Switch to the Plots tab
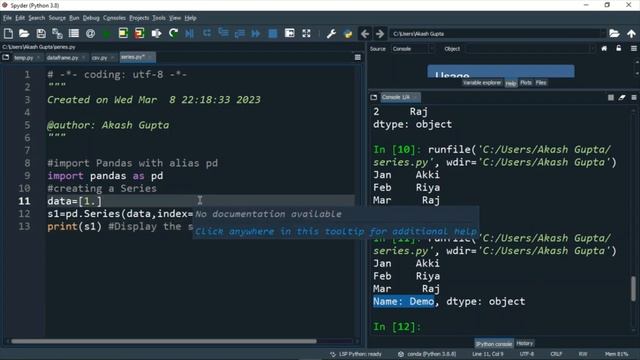The image size is (640, 360). click(526, 83)
